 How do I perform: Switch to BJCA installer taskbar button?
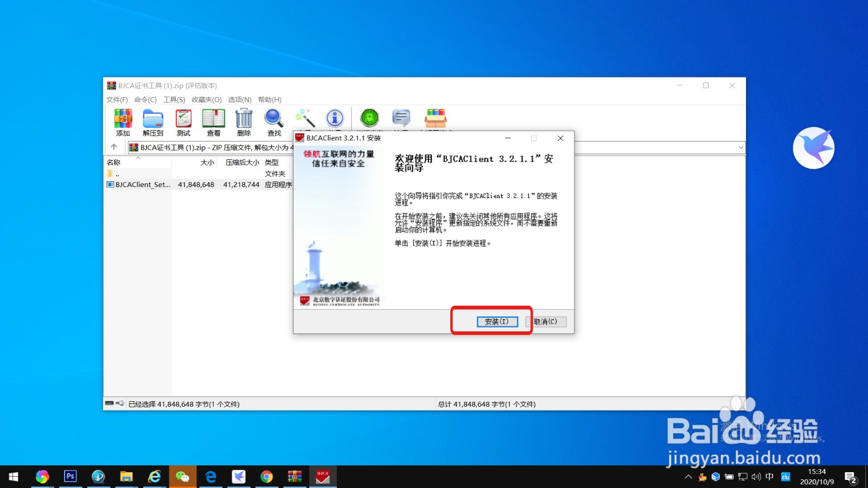pos(323,477)
